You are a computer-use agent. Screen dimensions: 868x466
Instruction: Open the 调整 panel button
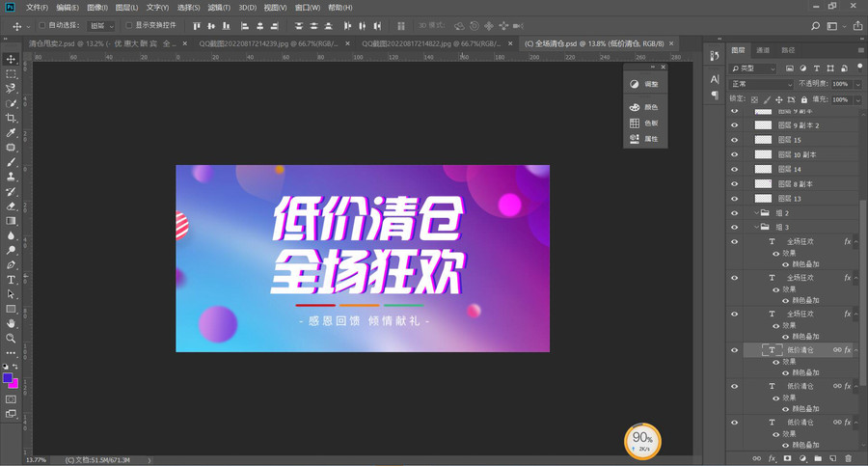point(645,84)
